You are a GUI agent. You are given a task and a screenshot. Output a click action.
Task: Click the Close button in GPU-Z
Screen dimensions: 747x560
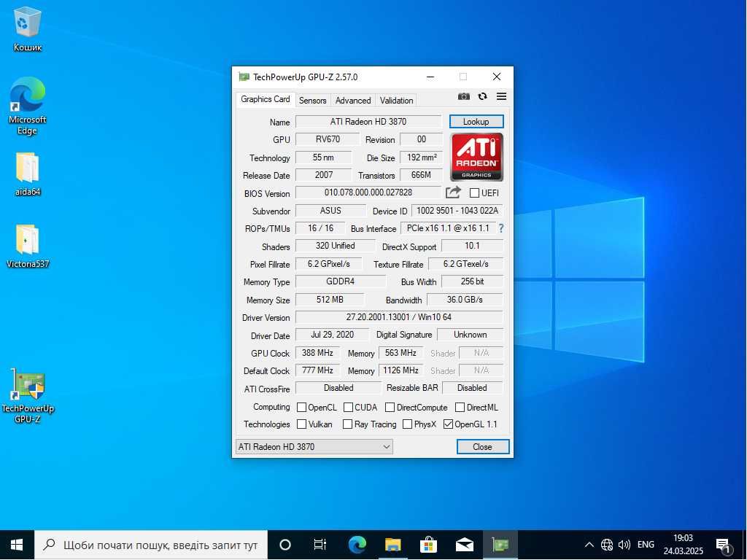coord(483,447)
